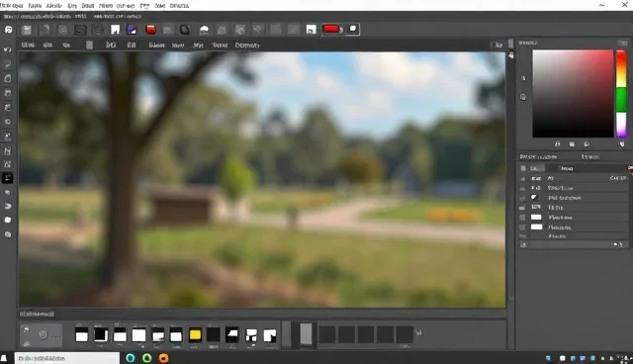The height and width of the screenshot is (364, 633).
Task: Select the last white thumbnail in the bottom strip
Action: click(x=270, y=335)
